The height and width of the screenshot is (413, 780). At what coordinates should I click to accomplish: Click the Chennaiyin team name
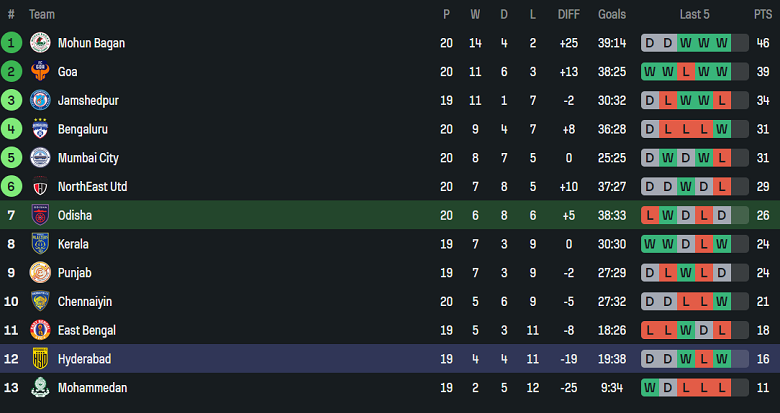coord(85,302)
